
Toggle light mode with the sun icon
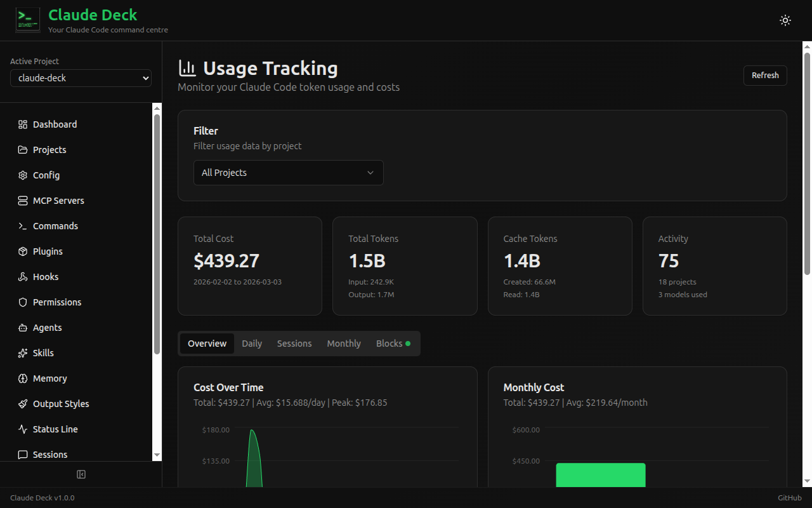[785, 20]
